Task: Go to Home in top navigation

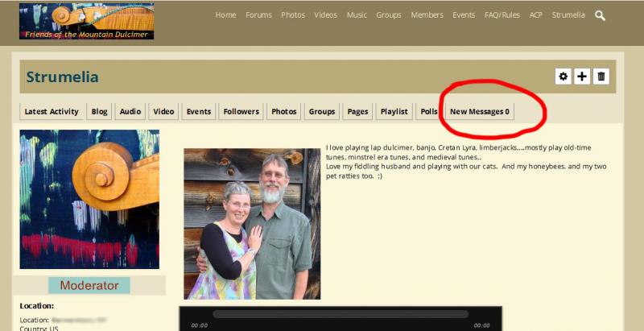Action: coord(226,15)
